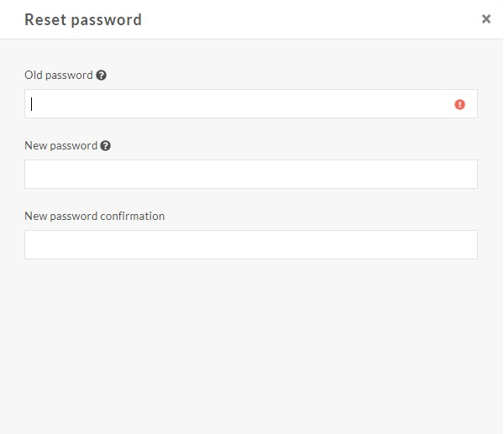504x434 pixels.
Task: Click the "New password" label text
Action: (x=61, y=146)
